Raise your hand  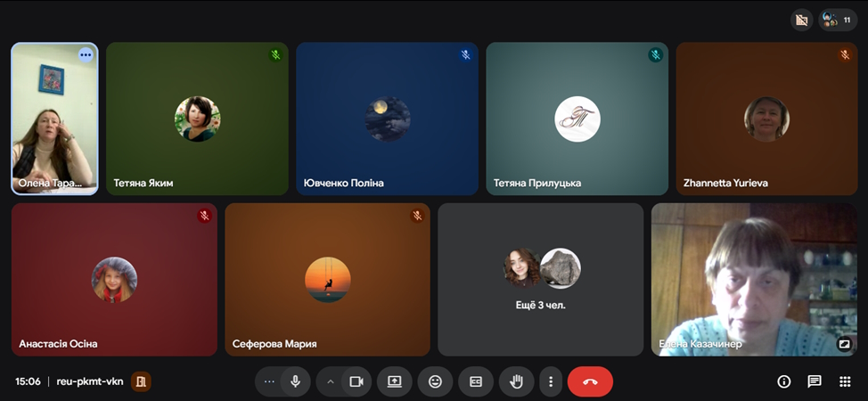tap(516, 381)
